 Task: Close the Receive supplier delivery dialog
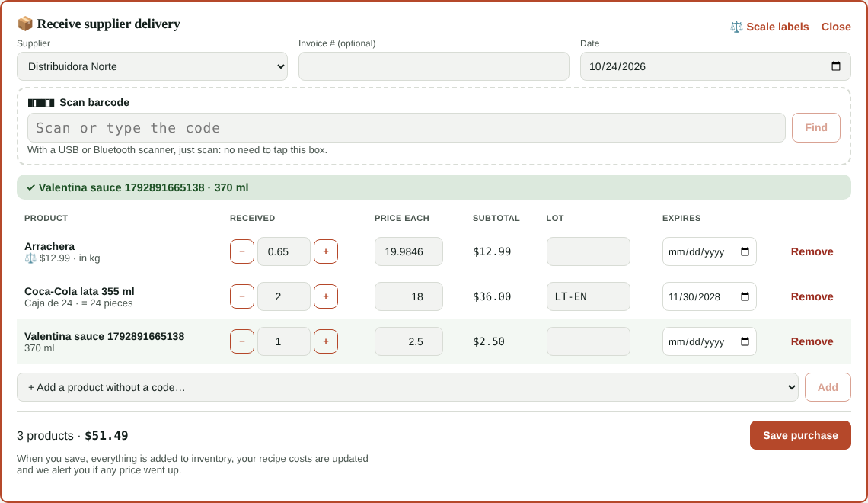(836, 27)
